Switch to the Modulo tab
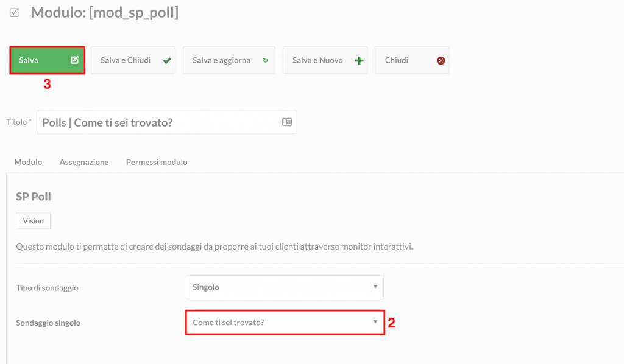 [28, 162]
